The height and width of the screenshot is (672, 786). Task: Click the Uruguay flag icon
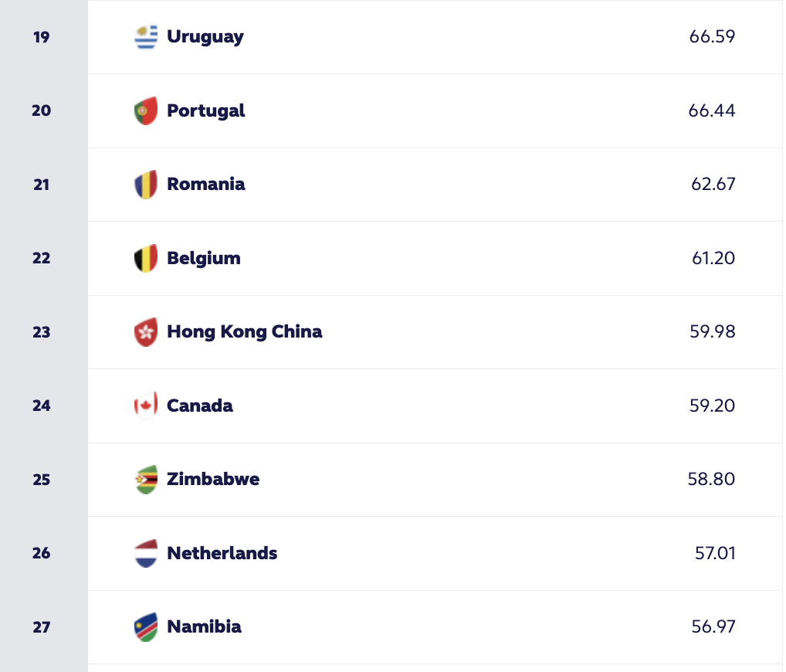click(146, 37)
